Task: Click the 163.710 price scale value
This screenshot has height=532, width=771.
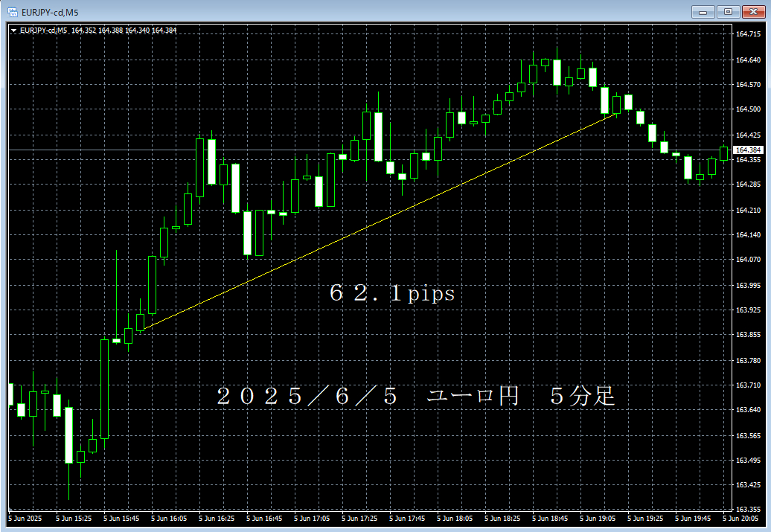Action: pyautogui.click(x=748, y=385)
